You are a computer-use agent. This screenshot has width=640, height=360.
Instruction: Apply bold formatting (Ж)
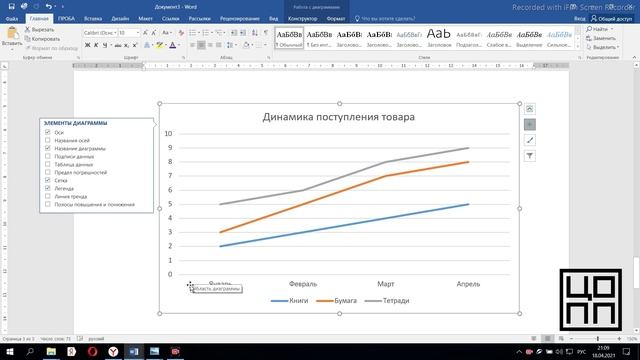pos(87,45)
